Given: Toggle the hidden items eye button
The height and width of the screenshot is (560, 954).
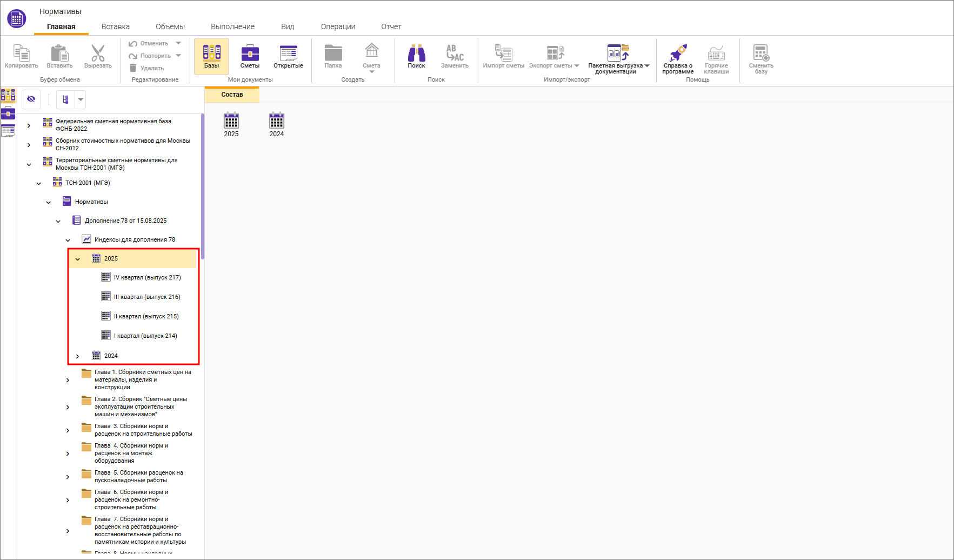Looking at the screenshot, I should tap(31, 99).
